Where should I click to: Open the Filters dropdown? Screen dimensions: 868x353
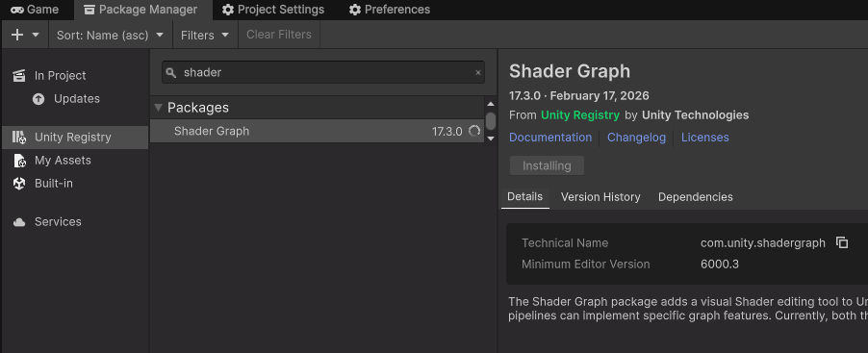click(205, 35)
